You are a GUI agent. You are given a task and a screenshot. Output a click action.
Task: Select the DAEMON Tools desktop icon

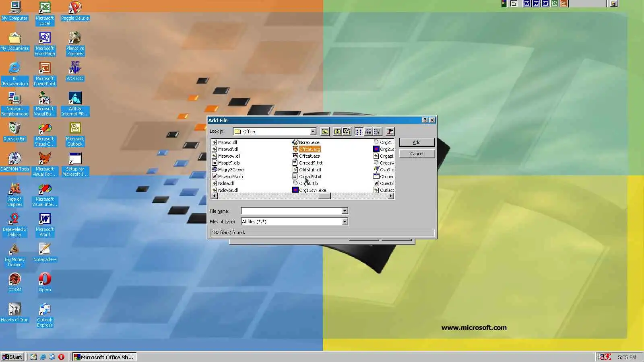[x=15, y=162]
